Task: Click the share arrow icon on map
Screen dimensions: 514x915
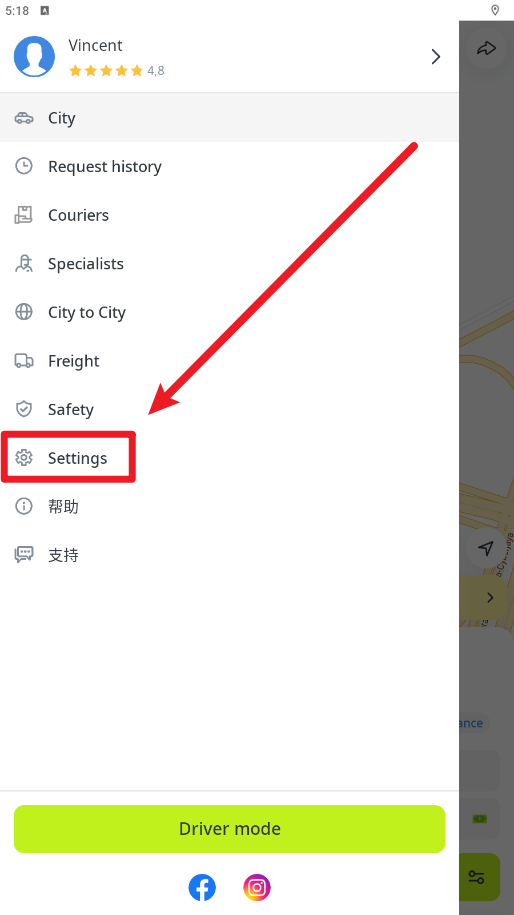Action: point(485,48)
